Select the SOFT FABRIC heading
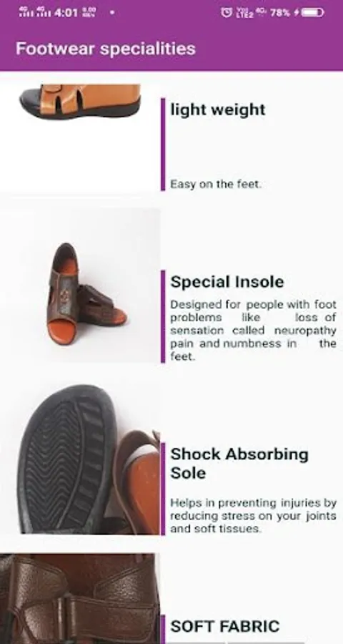 coord(225,626)
